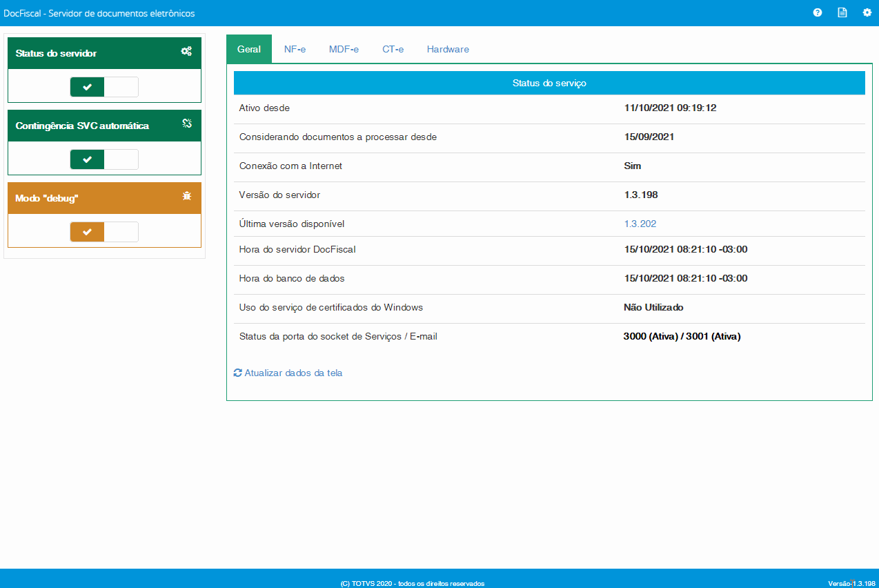Select the Hora do banco de dados time value
Viewport: 879px width, 588px height.
pos(686,279)
